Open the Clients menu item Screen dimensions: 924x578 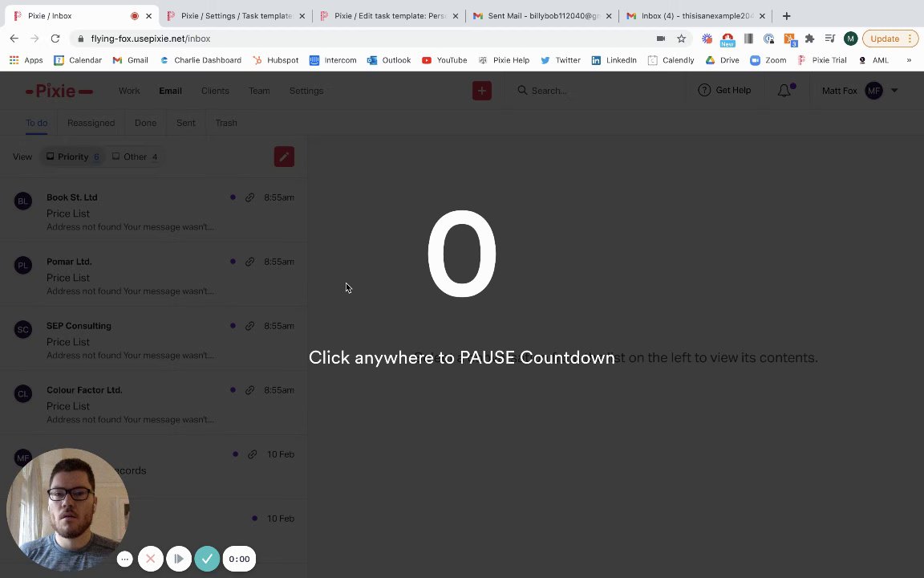tap(214, 90)
